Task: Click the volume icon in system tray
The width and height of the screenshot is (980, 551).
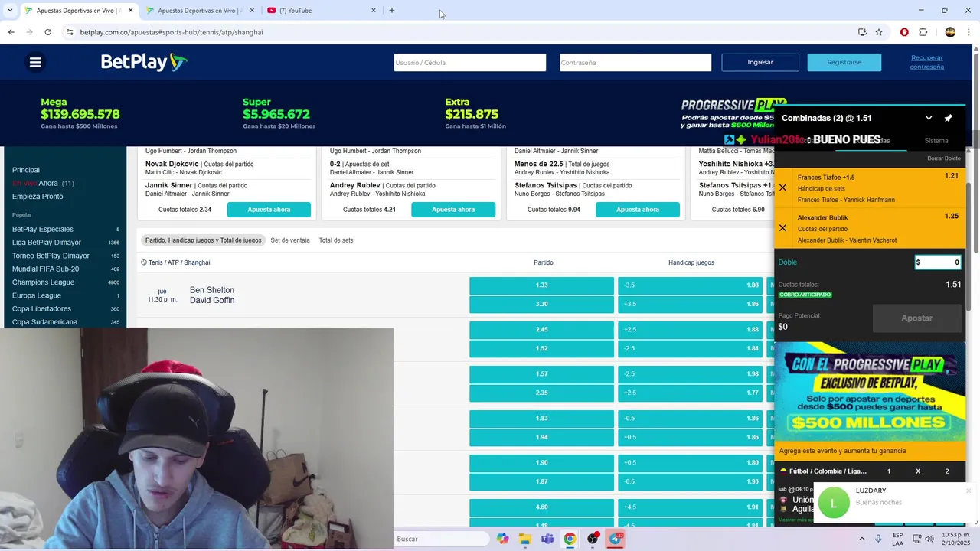Action: click(x=929, y=539)
